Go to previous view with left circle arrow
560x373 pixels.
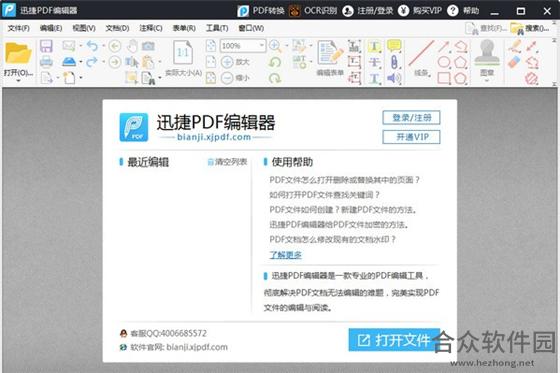coord(115,46)
